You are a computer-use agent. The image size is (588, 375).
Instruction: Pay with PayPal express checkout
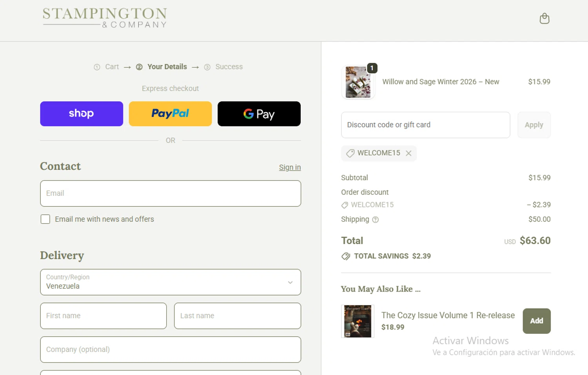tap(170, 114)
